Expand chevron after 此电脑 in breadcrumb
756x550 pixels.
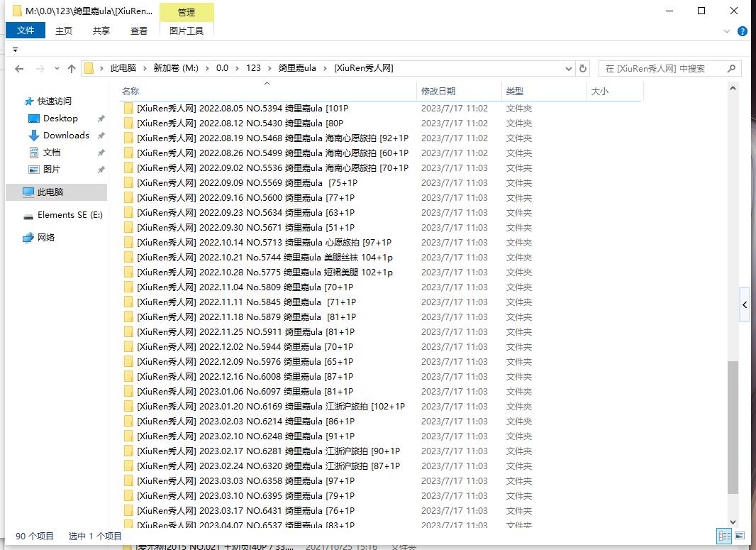pyautogui.click(x=145, y=69)
